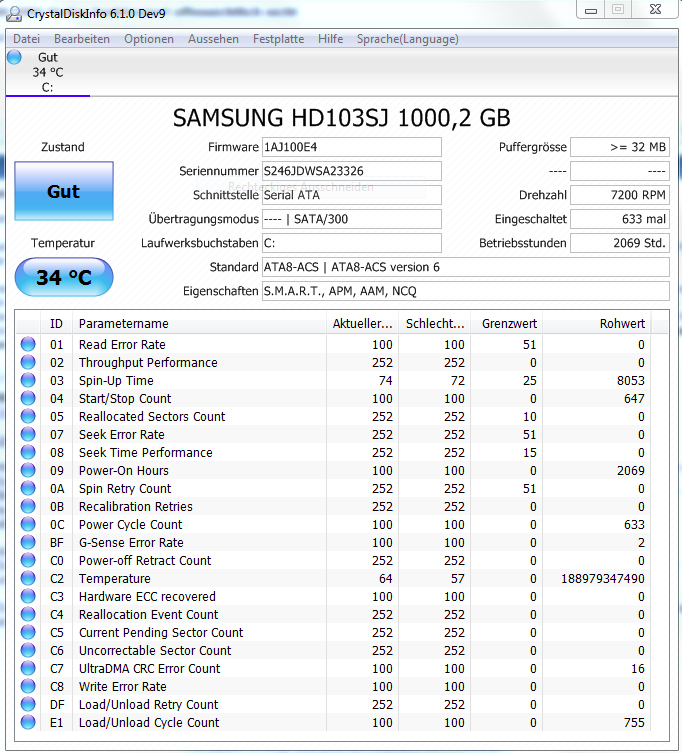Open the Sprache(Language) menu
The width and height of the screenshot is (682, 753).
[x=408, y=39]
